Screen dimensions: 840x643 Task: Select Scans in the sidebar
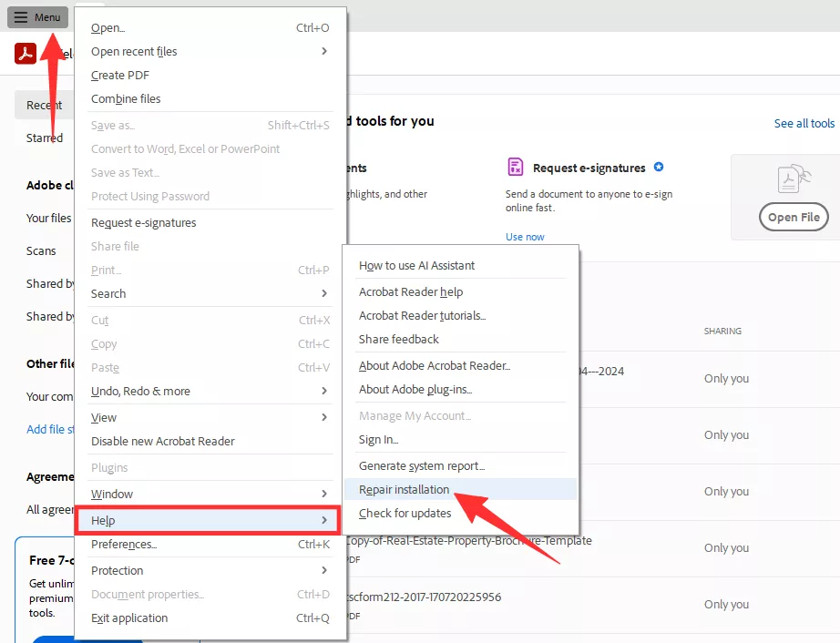click(x=41, y=250)
